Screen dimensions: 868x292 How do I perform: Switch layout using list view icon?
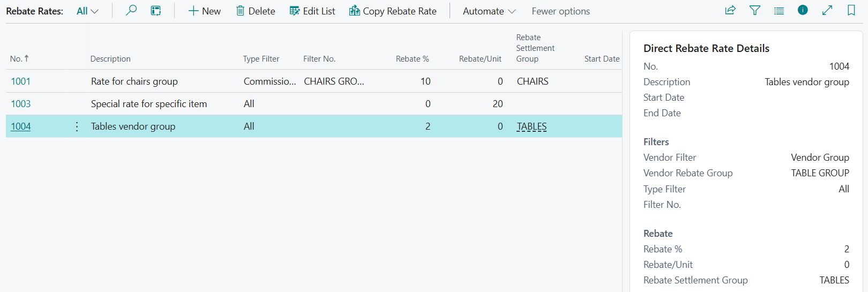(779, 11)
